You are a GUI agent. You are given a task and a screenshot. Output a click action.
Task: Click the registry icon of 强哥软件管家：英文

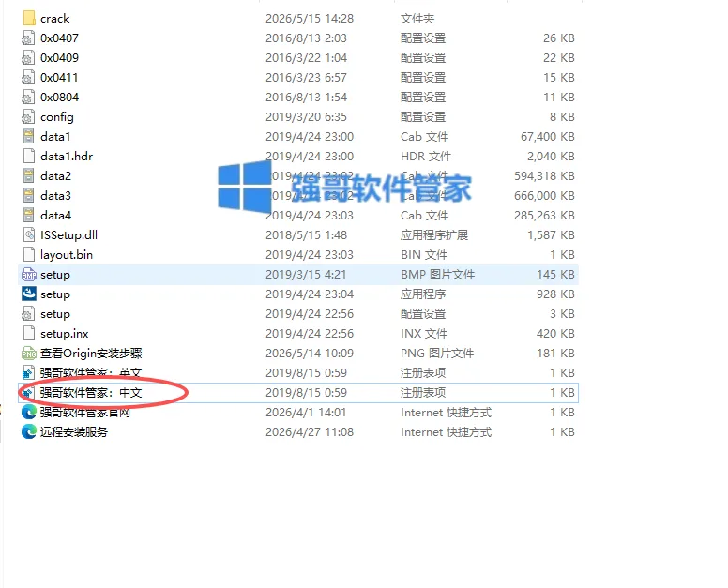pos(29,372)
